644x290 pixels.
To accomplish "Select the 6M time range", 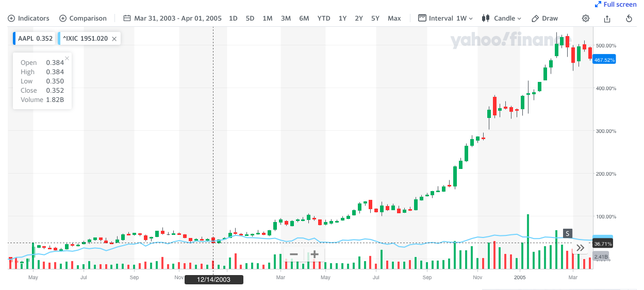I will click(x=304, y=19).
